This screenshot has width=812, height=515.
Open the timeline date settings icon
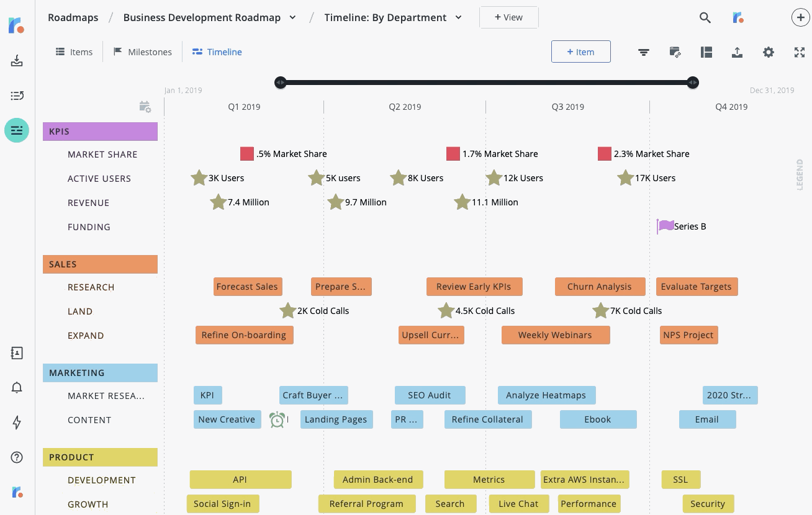pyautogui.click(x=145, y=107)
